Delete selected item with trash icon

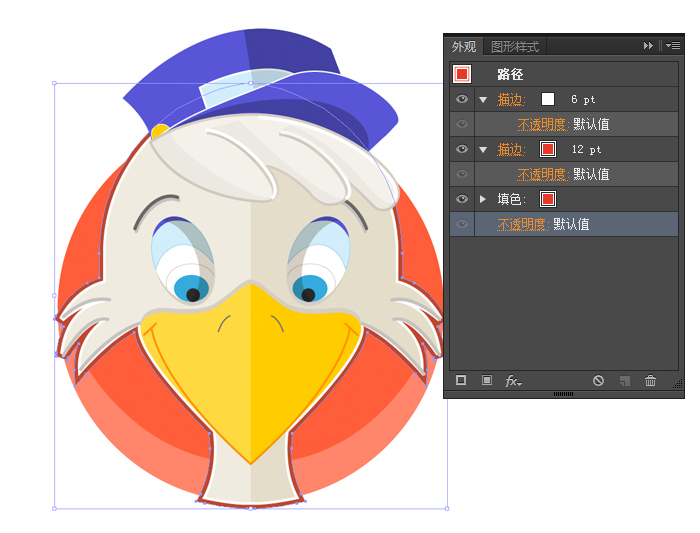point(651,381)
